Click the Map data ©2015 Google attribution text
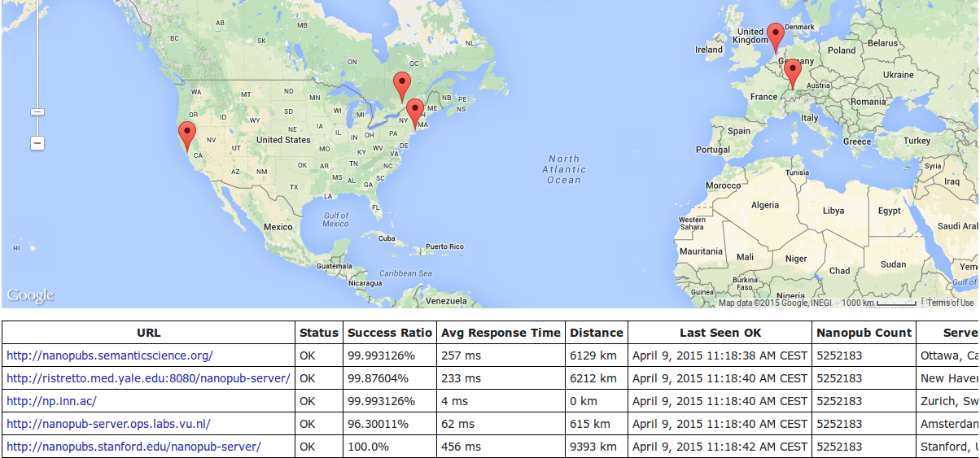The height and width of the screenshot is (458, 980). click(x=775, y=303)
